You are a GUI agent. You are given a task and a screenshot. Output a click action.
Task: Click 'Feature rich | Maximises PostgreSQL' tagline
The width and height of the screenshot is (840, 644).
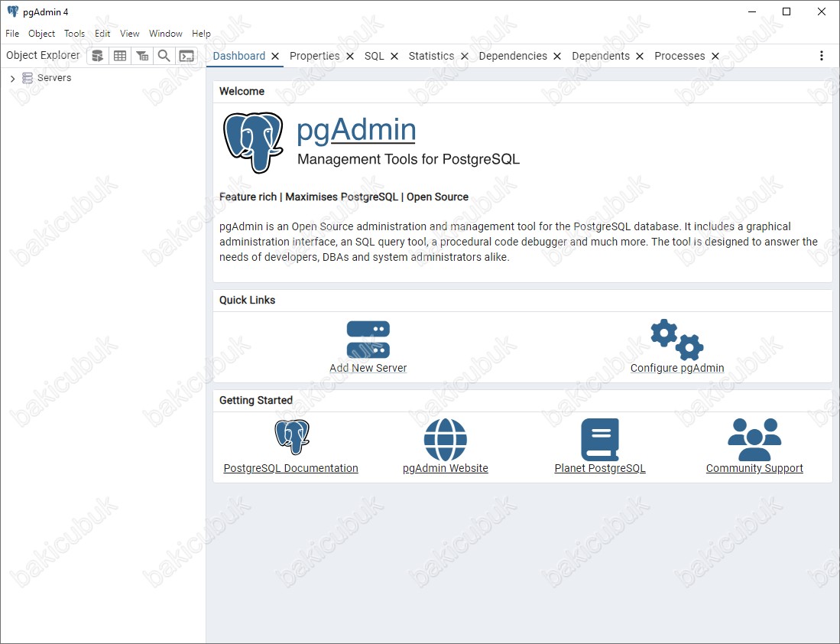[344, 197]
